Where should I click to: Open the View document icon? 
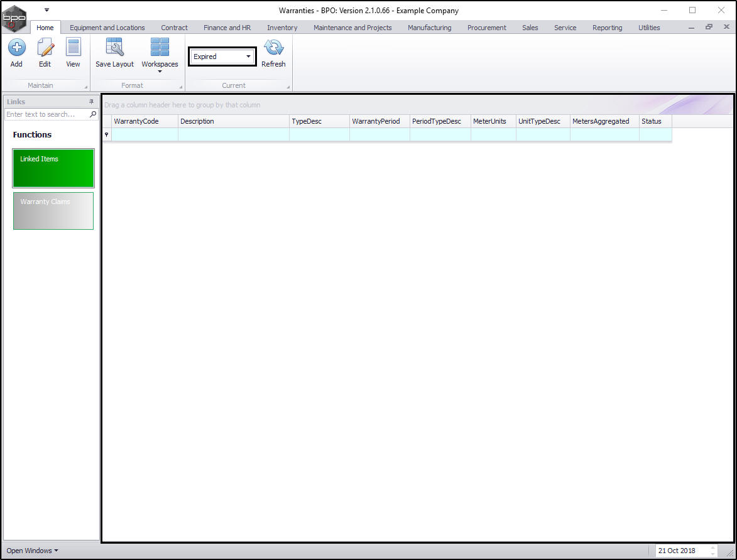(x=74, y=48)
